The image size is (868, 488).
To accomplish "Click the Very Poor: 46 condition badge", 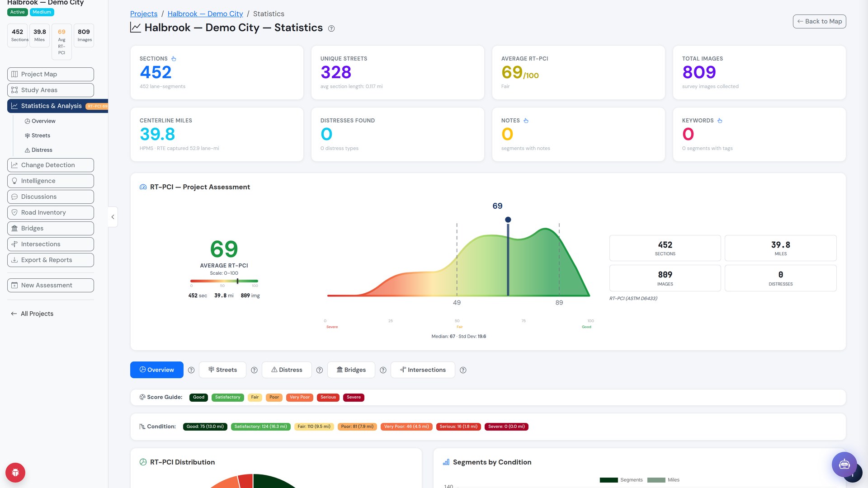I will 406,427.
